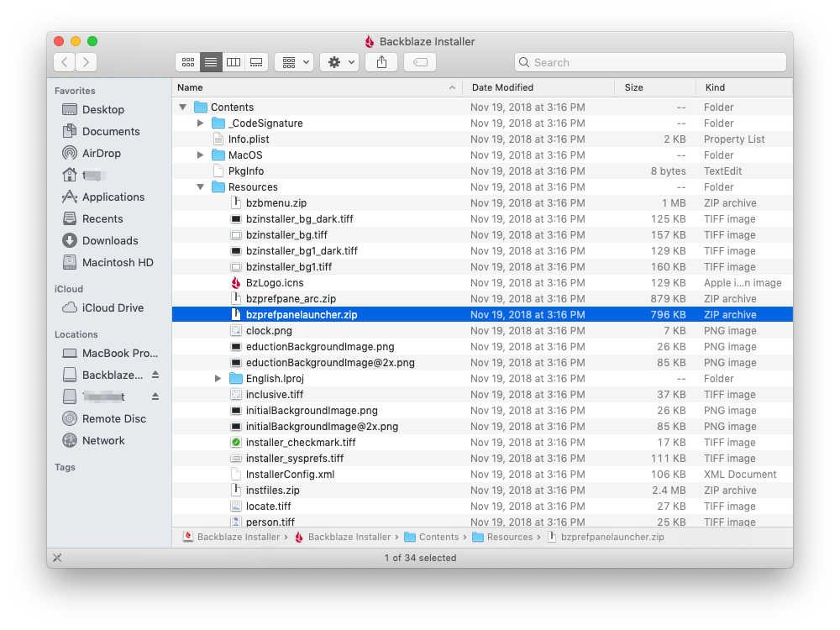This screenshot has width=840, height=630.
Task: Sort files by Kind column
Action: (744, 87)
